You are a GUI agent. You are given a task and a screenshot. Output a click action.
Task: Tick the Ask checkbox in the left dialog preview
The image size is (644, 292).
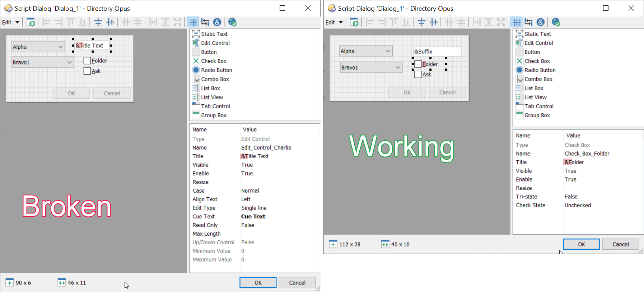point(87,71)
